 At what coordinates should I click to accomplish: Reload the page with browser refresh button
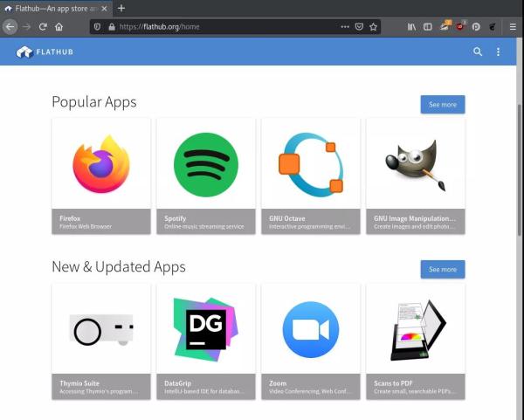coord(43,27)
